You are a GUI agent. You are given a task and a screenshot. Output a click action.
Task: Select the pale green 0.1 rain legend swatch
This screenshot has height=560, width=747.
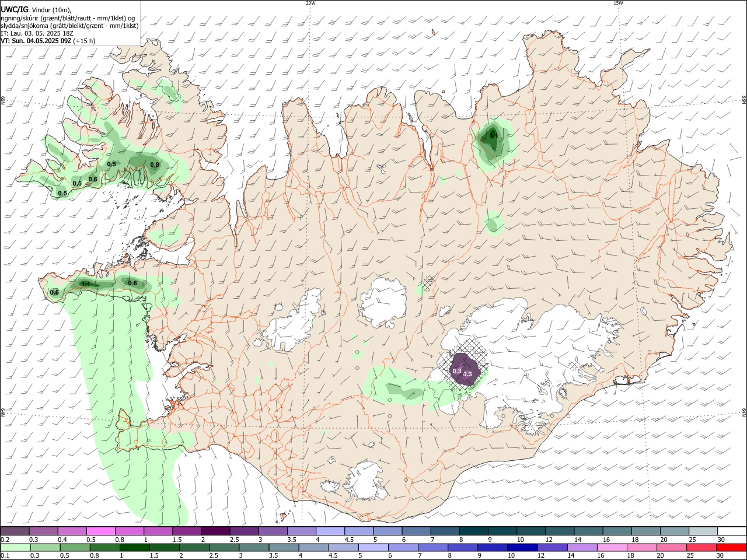tap(16, 547)
